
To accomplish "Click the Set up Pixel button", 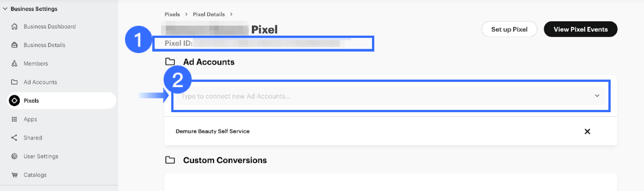I will tap(509, 30).
